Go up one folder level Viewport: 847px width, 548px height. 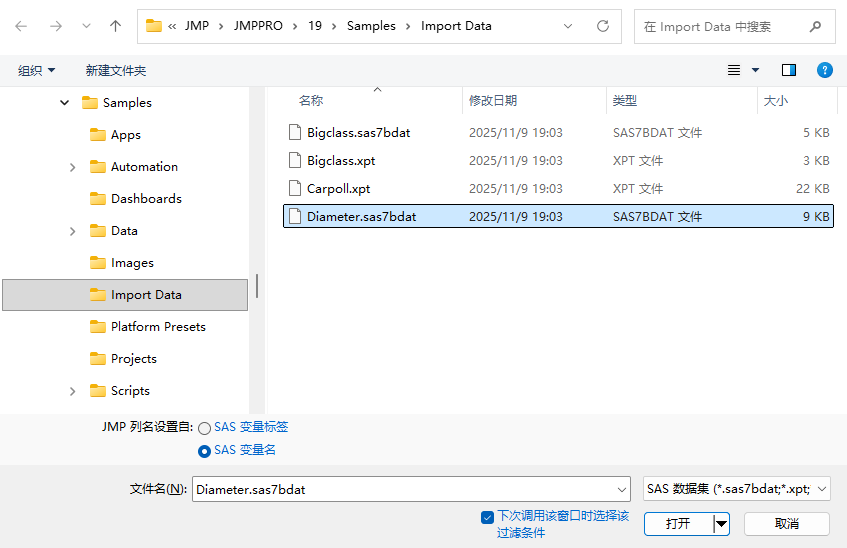tap(116, 26)
